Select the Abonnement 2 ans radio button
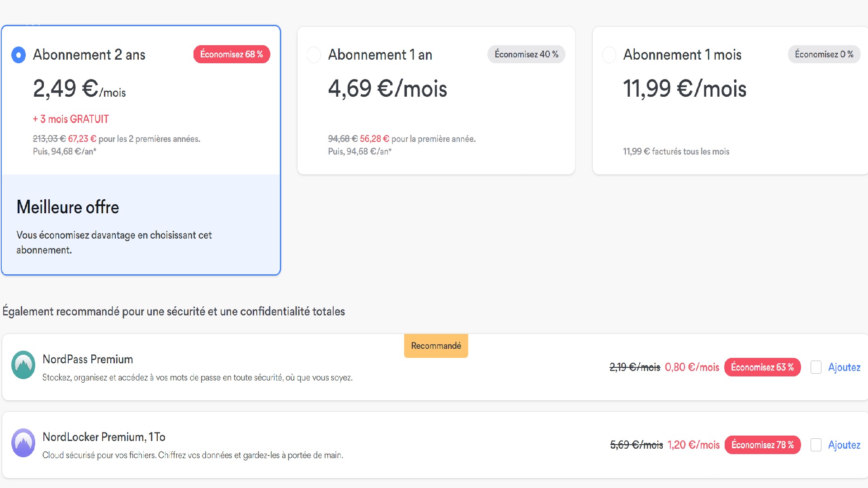 19,55
